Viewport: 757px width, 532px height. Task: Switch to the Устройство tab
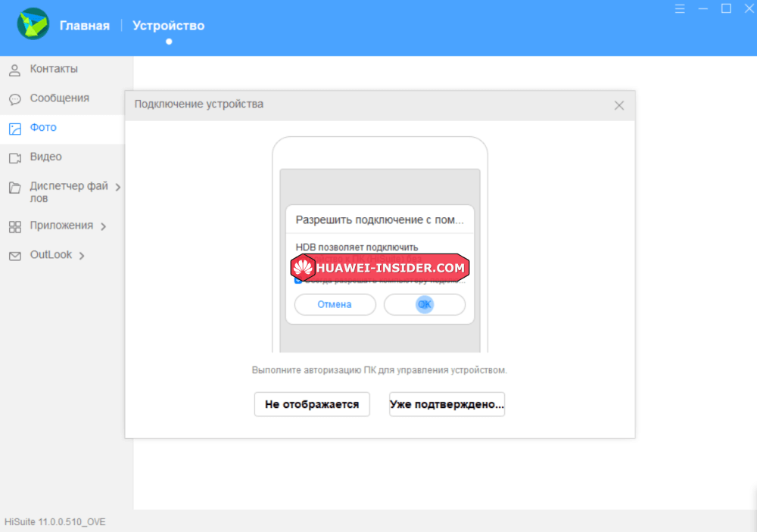tap(168, 26)
